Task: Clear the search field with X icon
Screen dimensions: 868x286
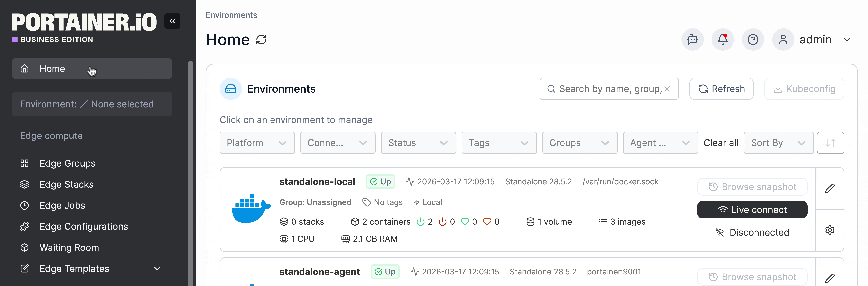Action: click(667, 89)
